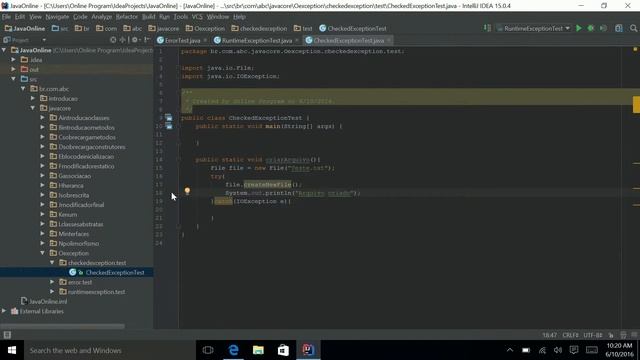
Task: Open IntelliJ IDEA from the Windows taskbar
Action: tap(308, 350)
